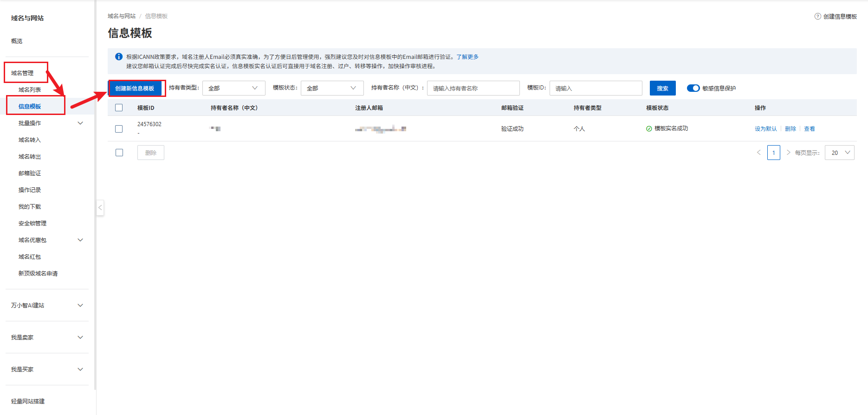Screen dimensions: 868x415
Task: Collapse the sidebar with the arrow handle
Action: pyautogui.click(x=100, y=207)
